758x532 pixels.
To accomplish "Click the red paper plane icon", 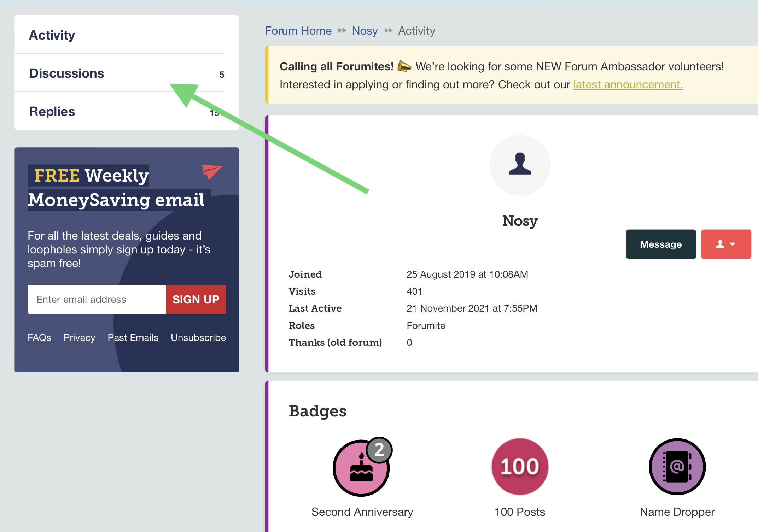I will 211,171.
